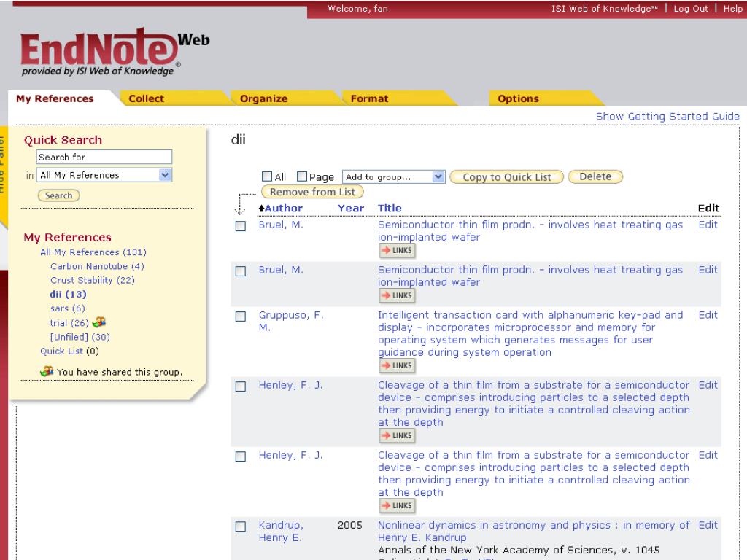Edit the Gruppuso reference
The height and width of the screenshot is (560, 747).
pyautogui.click(x=708, y=315)
